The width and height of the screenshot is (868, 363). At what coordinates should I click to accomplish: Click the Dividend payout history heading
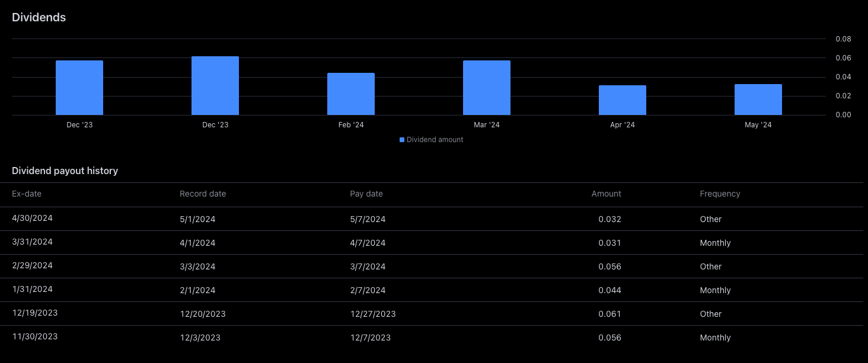[65, 171]
